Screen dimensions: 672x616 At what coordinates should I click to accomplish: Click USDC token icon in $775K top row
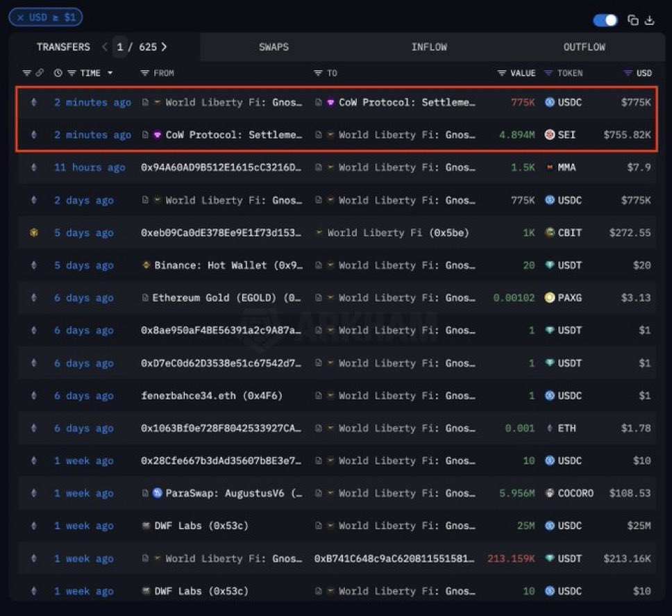(549, 103)
